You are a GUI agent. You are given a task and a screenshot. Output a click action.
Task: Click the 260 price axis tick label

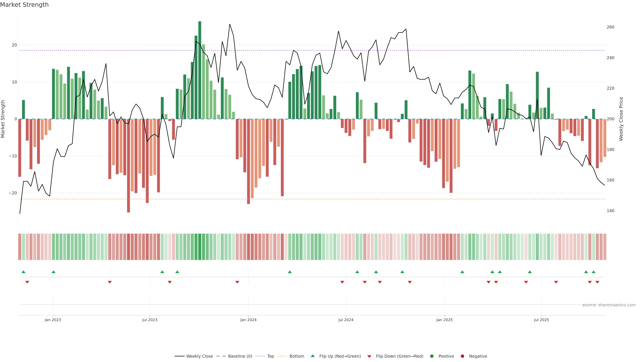610,27
